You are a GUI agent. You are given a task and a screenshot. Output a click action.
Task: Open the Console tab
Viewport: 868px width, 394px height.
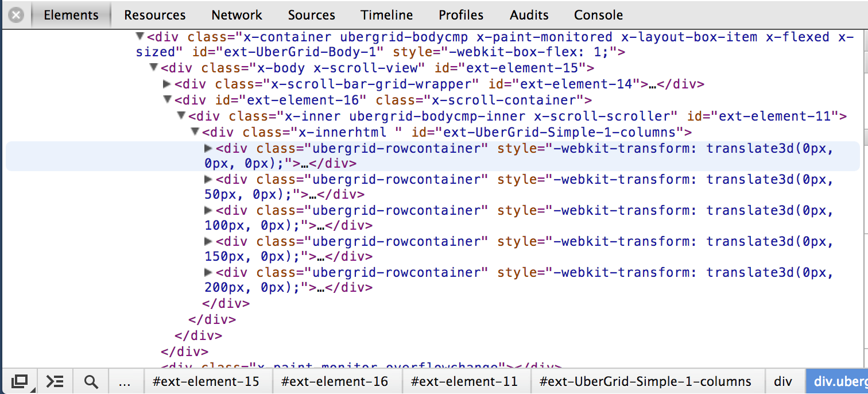[598, 16]
